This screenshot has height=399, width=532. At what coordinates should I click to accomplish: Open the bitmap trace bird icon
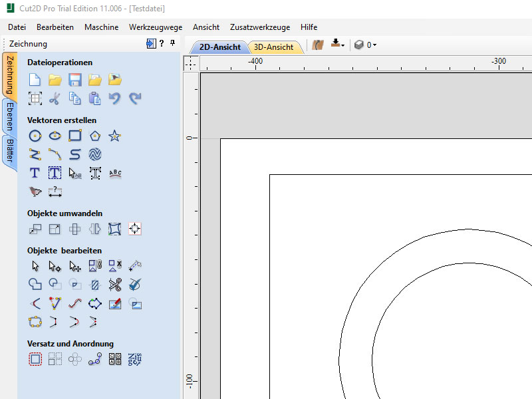(x=35, y=192)
